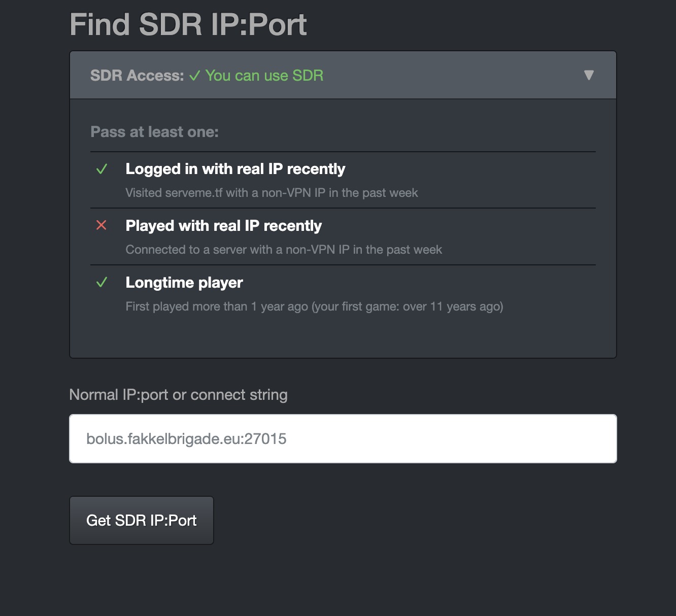Click green check next to "Longtime player"

pyautogui.click(x=102, y=282)
